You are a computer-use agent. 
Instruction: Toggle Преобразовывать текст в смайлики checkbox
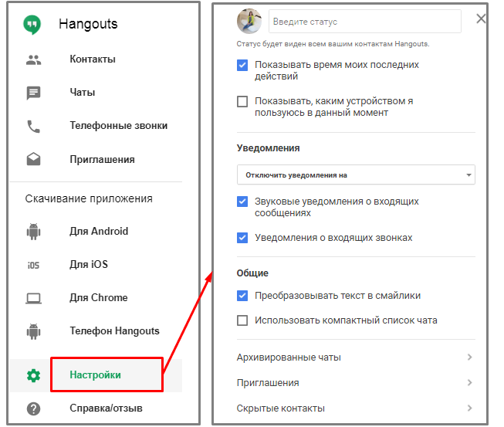242,296
